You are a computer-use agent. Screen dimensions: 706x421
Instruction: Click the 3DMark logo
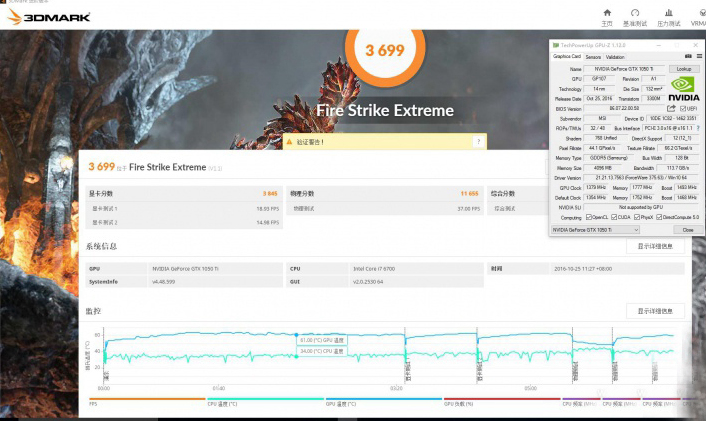click(x=49, y=17)
